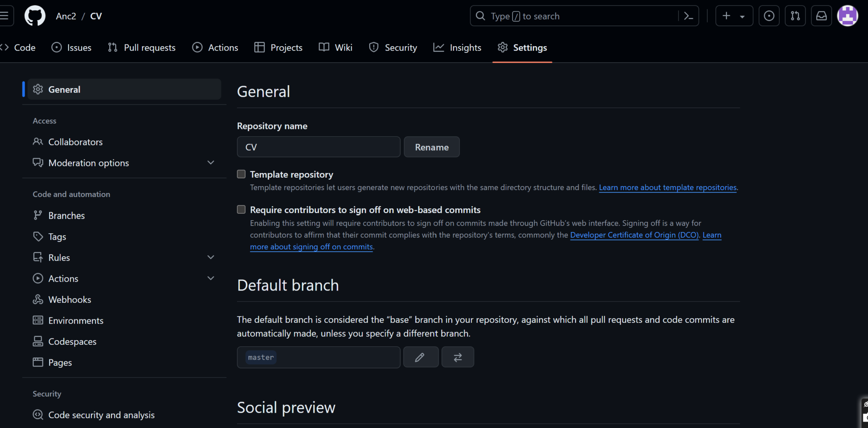Viewport: 868px width, 428px height.
Task: Click the GitHub logo homepage icon
Action: coord(35,16)
